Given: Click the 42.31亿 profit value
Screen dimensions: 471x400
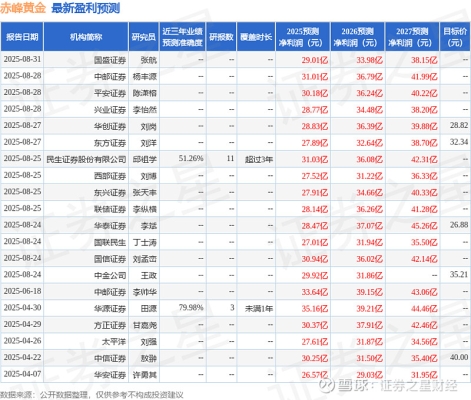Looking at the screenshot, I should tap(424, 159).
